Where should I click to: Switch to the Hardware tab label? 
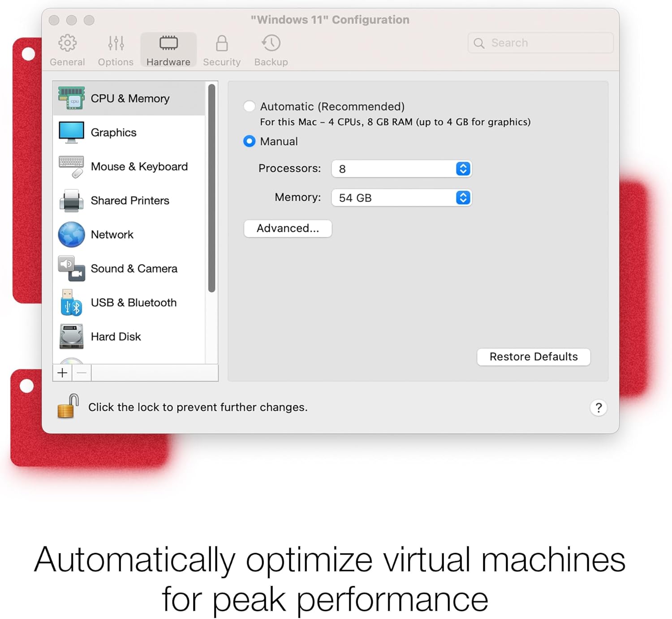(168, 62)
